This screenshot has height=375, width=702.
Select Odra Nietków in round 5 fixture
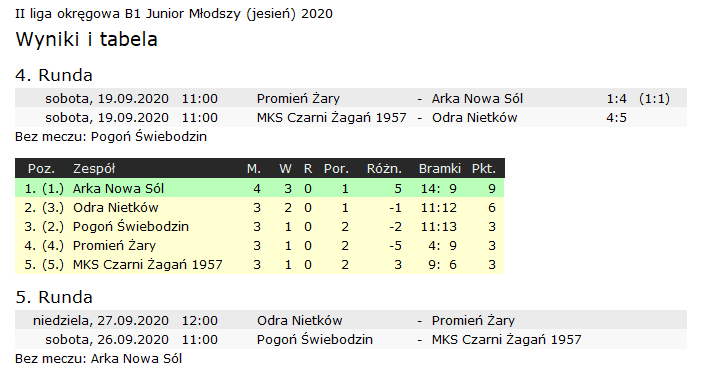point(300,320)
